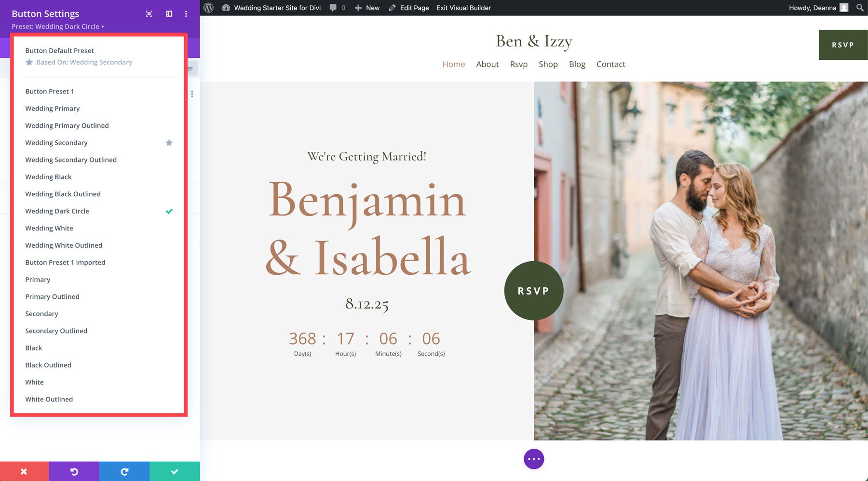The height and width of the screenshot is (481, 868).
Task: Select Contact in the site navigation
Action: tap(610, 64)
